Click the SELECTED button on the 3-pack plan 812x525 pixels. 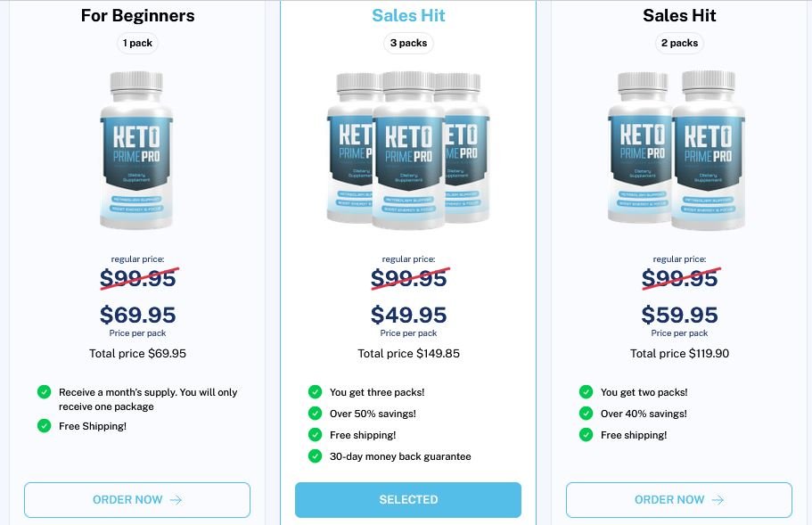tap(408, 499)
